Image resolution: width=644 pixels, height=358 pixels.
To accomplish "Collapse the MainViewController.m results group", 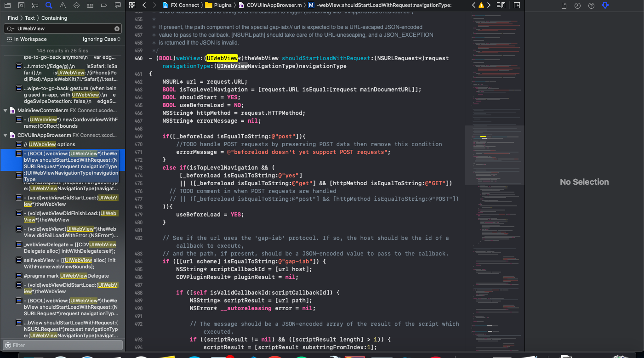I will tap(4, 110).
